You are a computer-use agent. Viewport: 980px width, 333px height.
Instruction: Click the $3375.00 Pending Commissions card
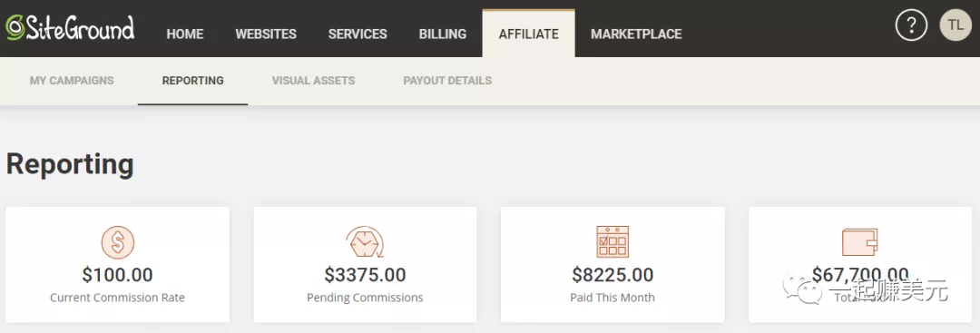coord(365,265)
